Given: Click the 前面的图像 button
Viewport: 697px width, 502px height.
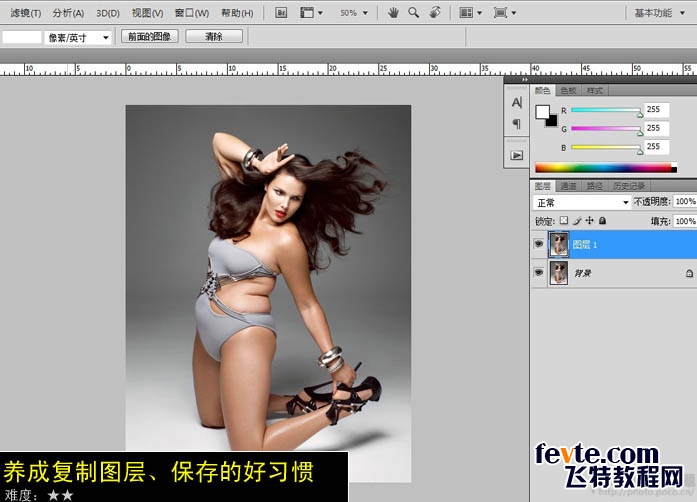Looking at the screenshot, I should coord(149,36).
